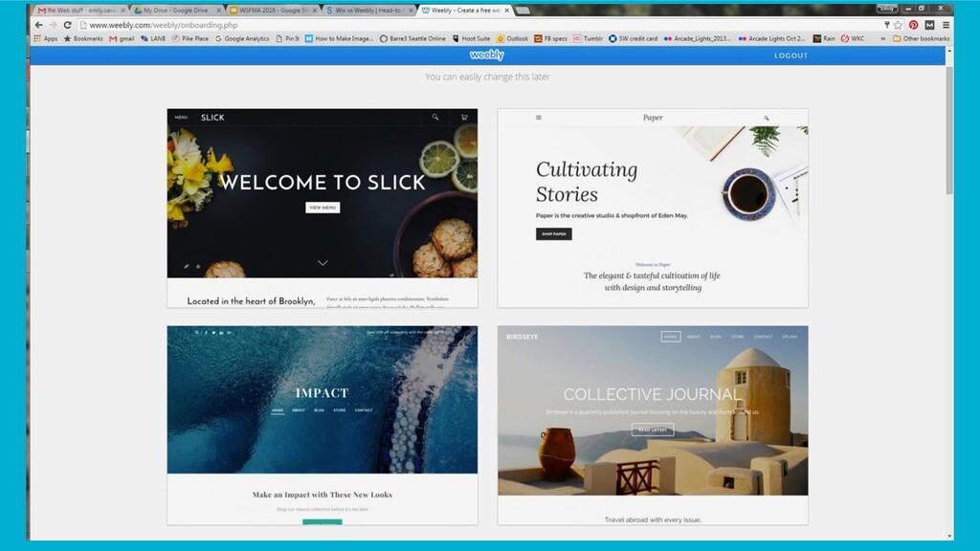Click the VIEW MENU button in Slick theme
Screen dimensions: 980x551
[x=323, y=208]
